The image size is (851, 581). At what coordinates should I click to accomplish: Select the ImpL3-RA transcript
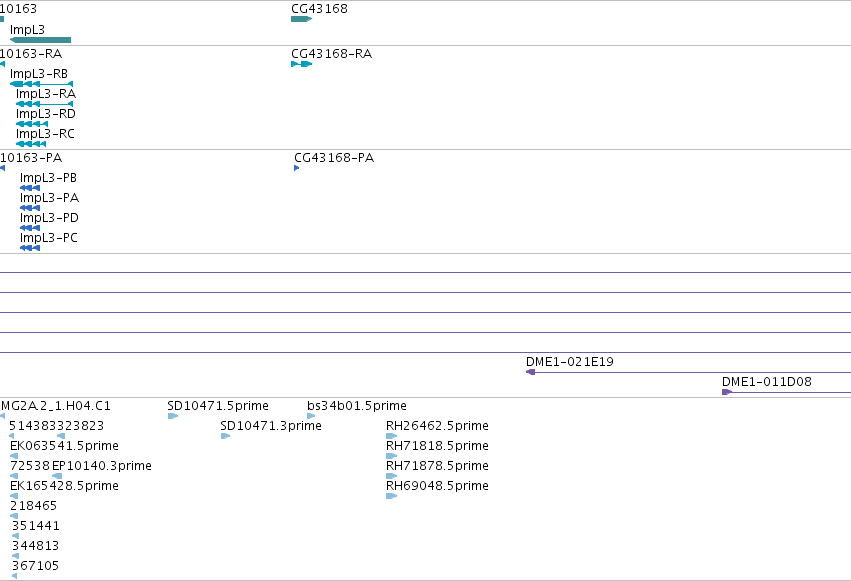point(45,104)
